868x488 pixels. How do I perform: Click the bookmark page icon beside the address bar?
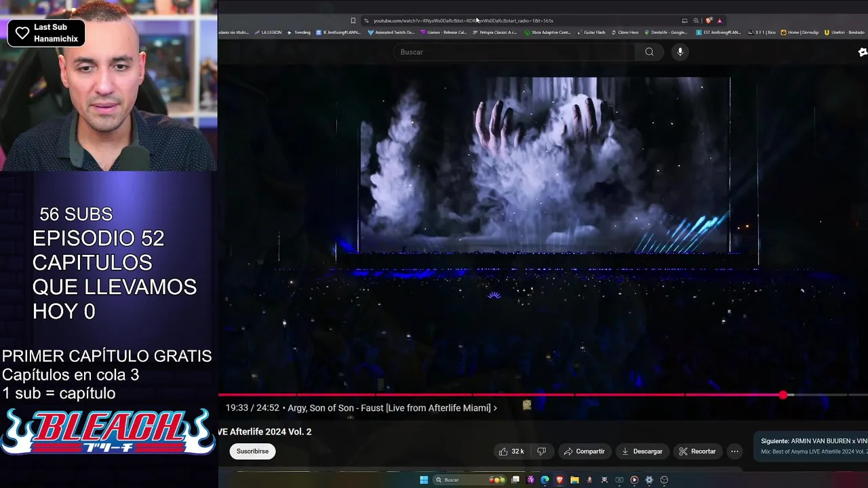[x=353, y=20]
